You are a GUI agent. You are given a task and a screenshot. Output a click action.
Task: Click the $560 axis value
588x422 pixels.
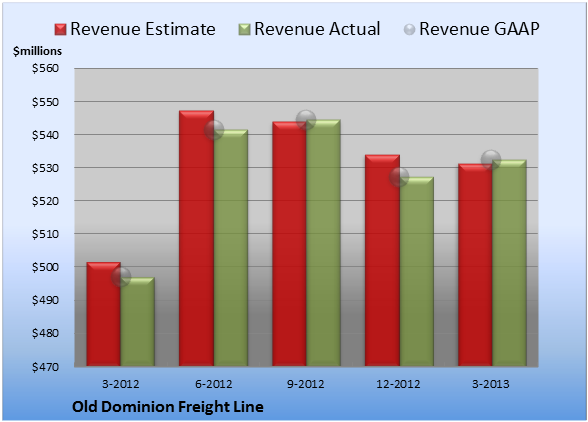[45, 68]
